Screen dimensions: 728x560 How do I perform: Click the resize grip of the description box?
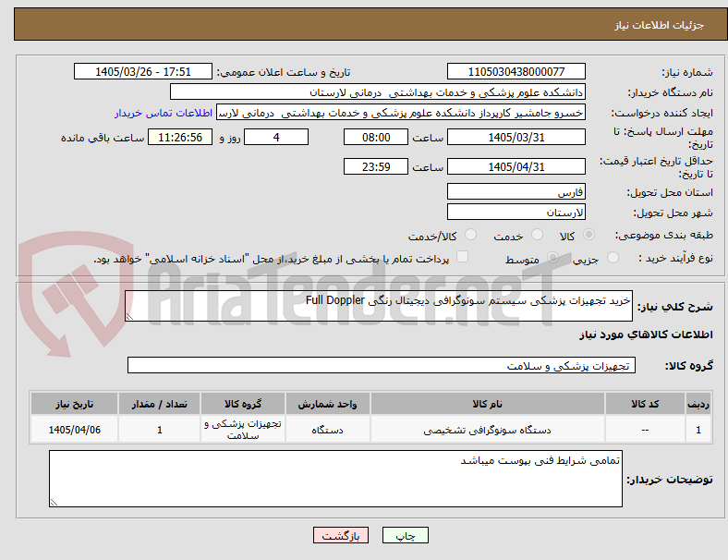[129, 317]
